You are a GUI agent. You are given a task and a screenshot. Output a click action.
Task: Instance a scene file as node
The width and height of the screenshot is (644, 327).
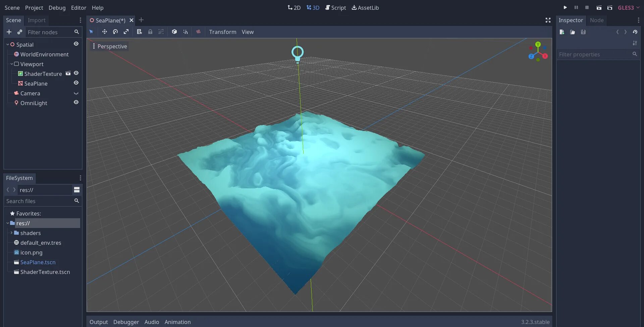pyautogui.click(x=20, y=32)
